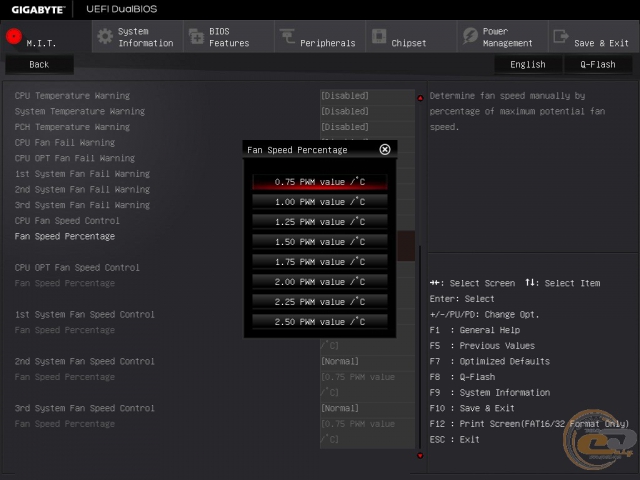This screenshot has height=480, width=640.
Task: Pick 1.75 PWM value option
Action: pos(320,262)
